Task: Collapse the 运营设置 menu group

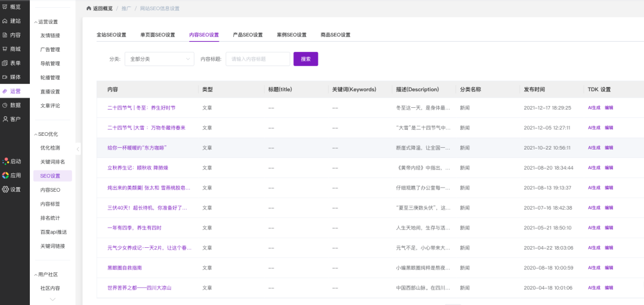Action: pyautogui.click(x=35, y=21)
